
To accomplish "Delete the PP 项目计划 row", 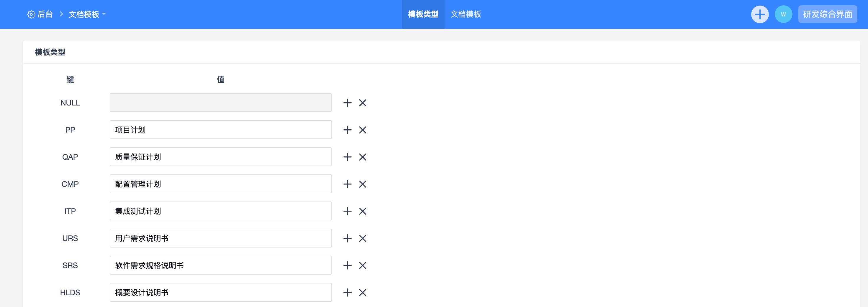I will 363,130.
